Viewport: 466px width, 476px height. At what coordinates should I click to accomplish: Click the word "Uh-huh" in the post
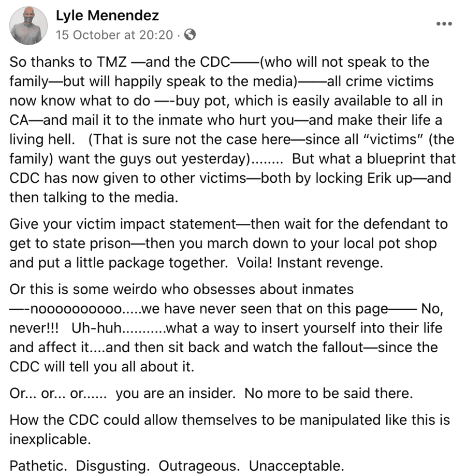click(91, 328)
